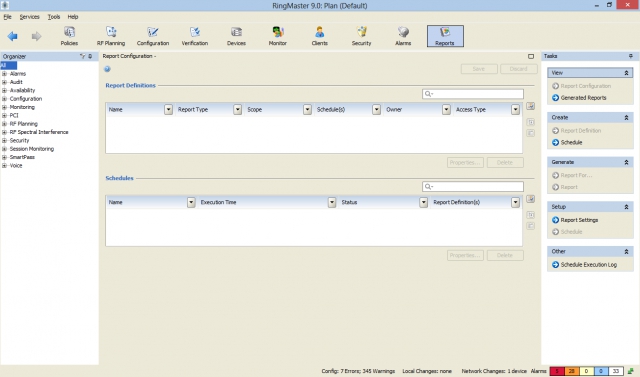Click the help icon under Report Configuration
The height and width of the screenshot is (377, 640).
pyautogui.click(x=107, y=69)
